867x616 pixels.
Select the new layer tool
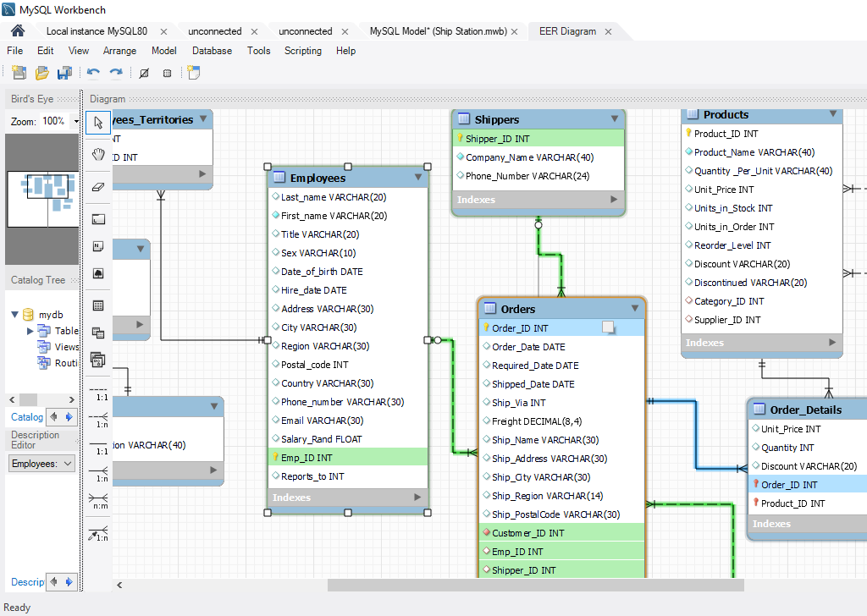coord(98,219)
